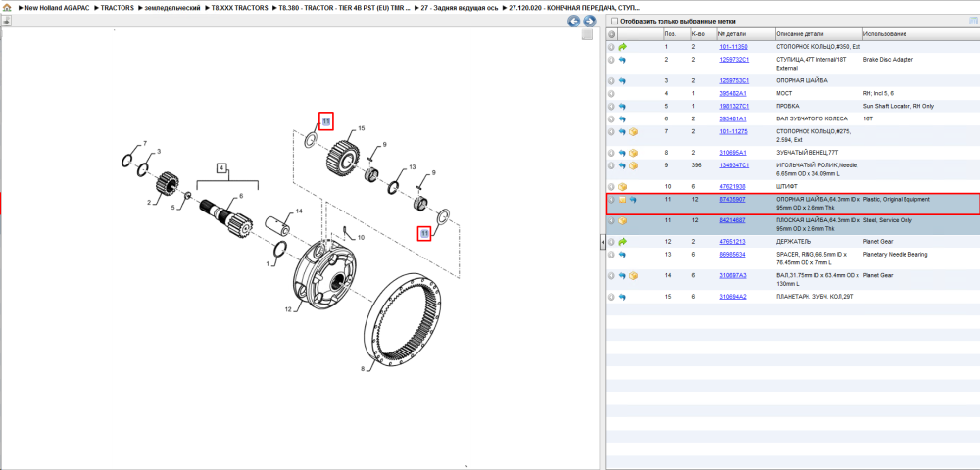The width and height of the screenshot is (980, 470).
Task: Click plus button in ДЕРЖАТЕЛЬ row
Action: (612, 242)
